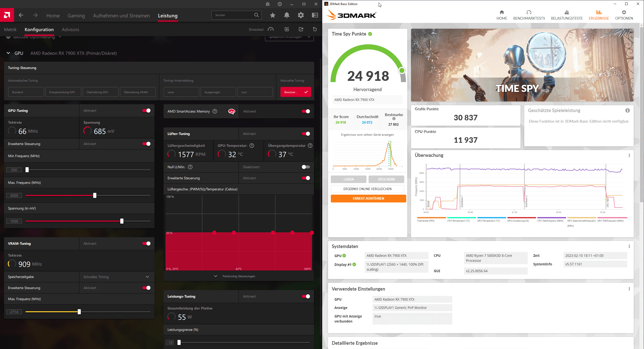Screen dimensions: 644x349
Task: Click the search magnifier icon in AMD Software
Action: 256,15
